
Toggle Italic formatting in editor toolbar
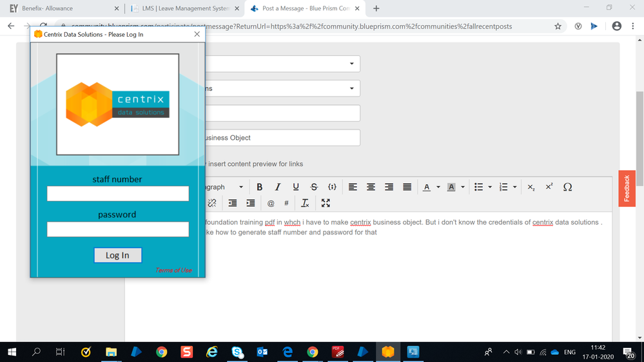coord(278,187)
